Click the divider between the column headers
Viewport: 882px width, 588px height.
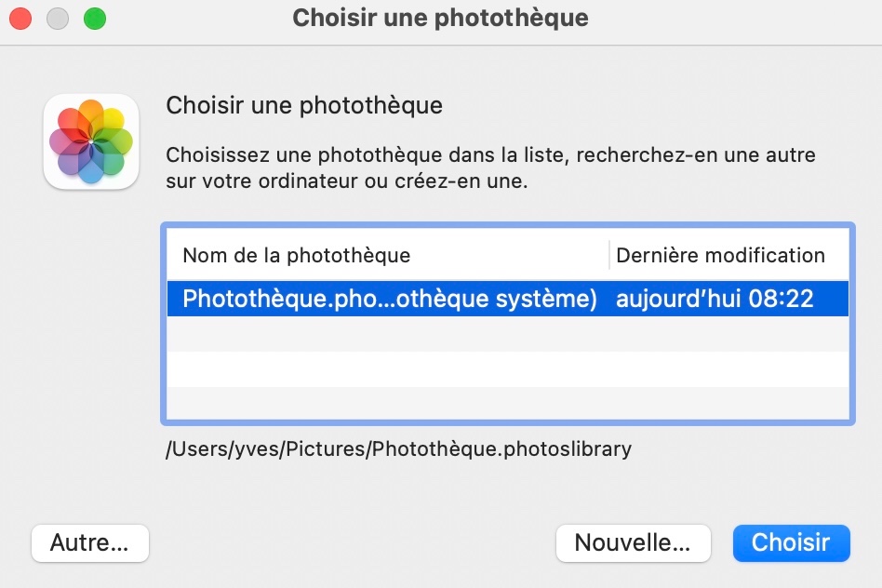(x=609, y=255)
